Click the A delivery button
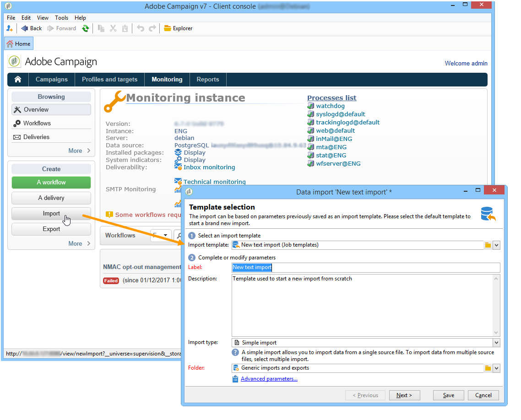Image resolution: width=521 pixels, height=420 pixels. (x=51, y=198)
